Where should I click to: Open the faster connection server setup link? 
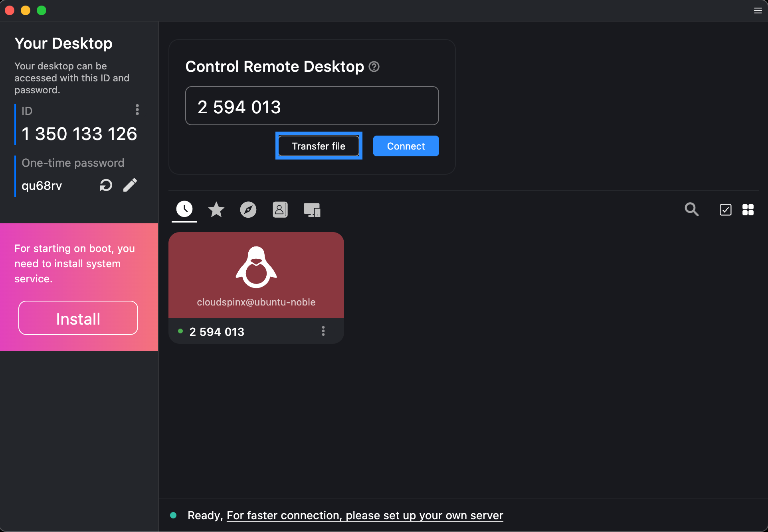tap(364, 515)
